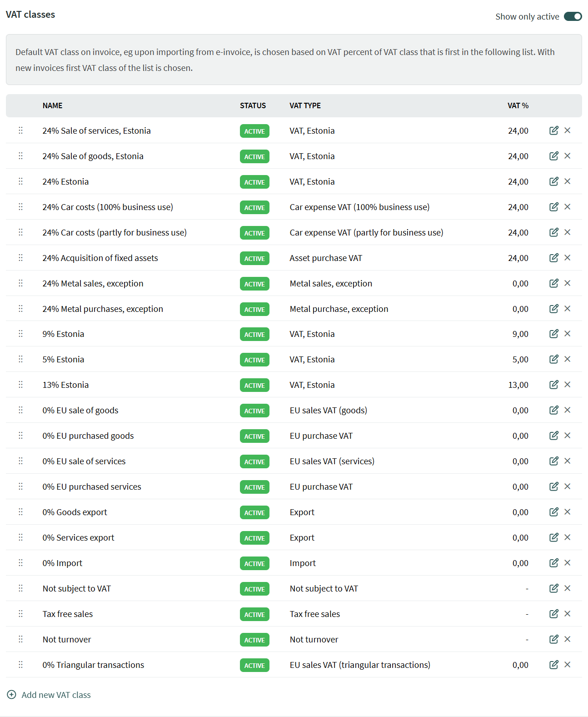Click drag handle for 24% Estonia row

[x=20, y=181]
